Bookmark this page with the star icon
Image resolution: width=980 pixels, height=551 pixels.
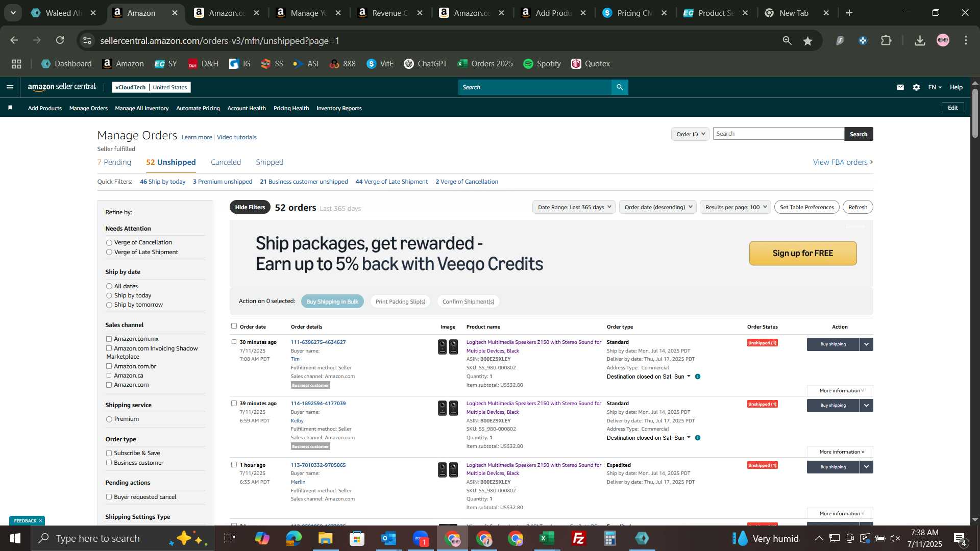[x=807, y=41]
